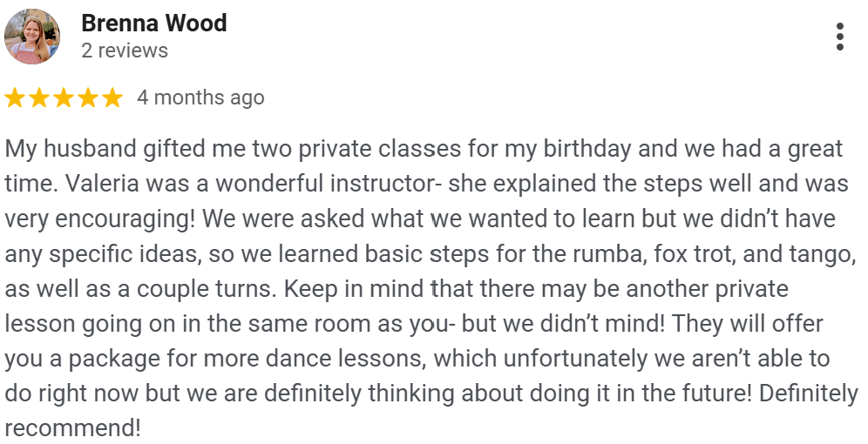
Task: Click the second gold rating star
Action: pos(39,98)
